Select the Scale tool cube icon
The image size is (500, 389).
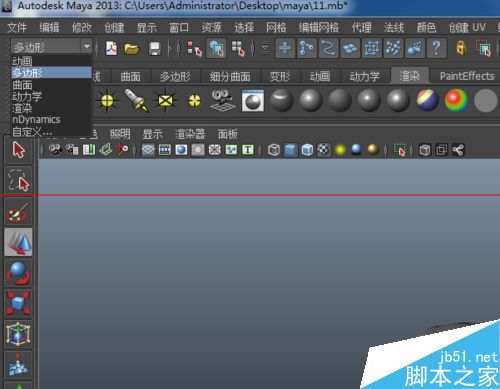click(18, 303)
